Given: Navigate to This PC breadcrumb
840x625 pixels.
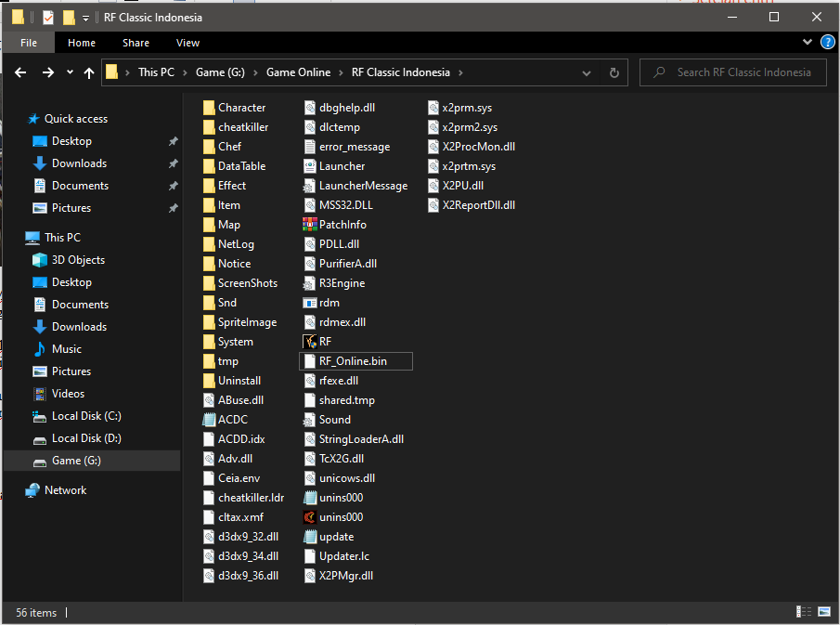Looking at the screenshot, I should coord(157,72).
